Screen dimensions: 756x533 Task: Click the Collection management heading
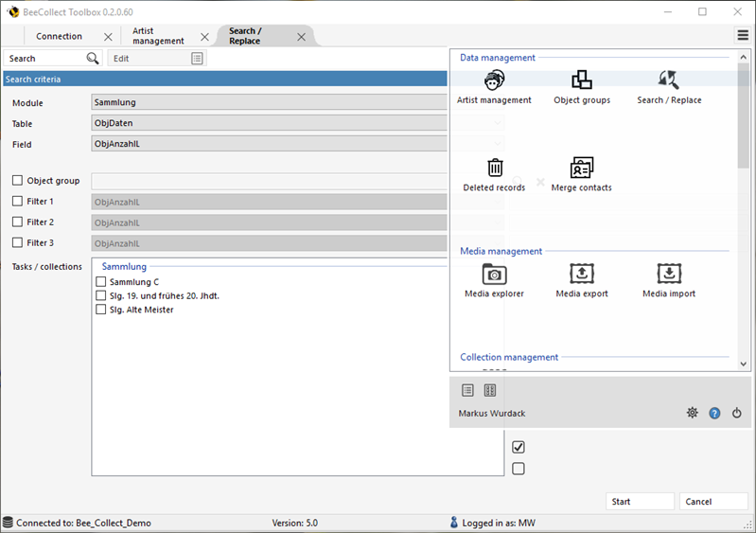[x=509, y=357]
